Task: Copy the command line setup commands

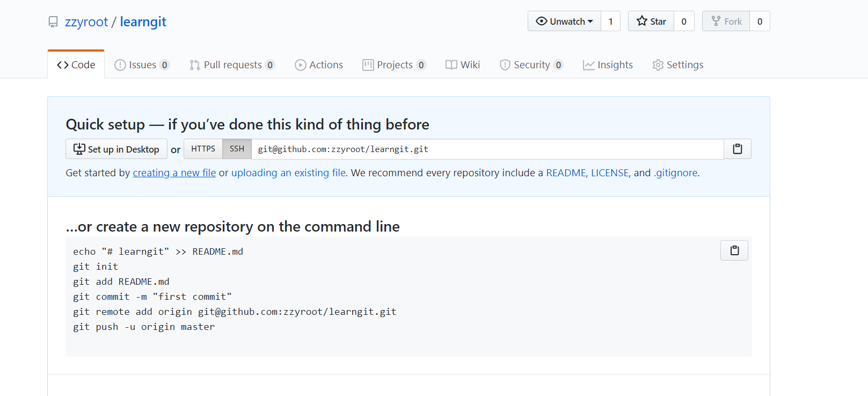Action: (x=734, y=250)
